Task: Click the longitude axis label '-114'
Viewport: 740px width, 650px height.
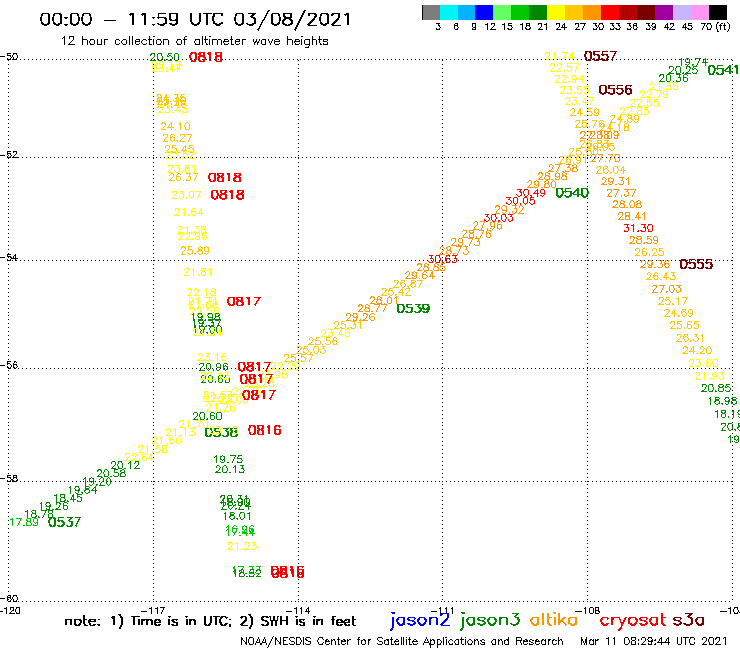Action: (298, 610)
